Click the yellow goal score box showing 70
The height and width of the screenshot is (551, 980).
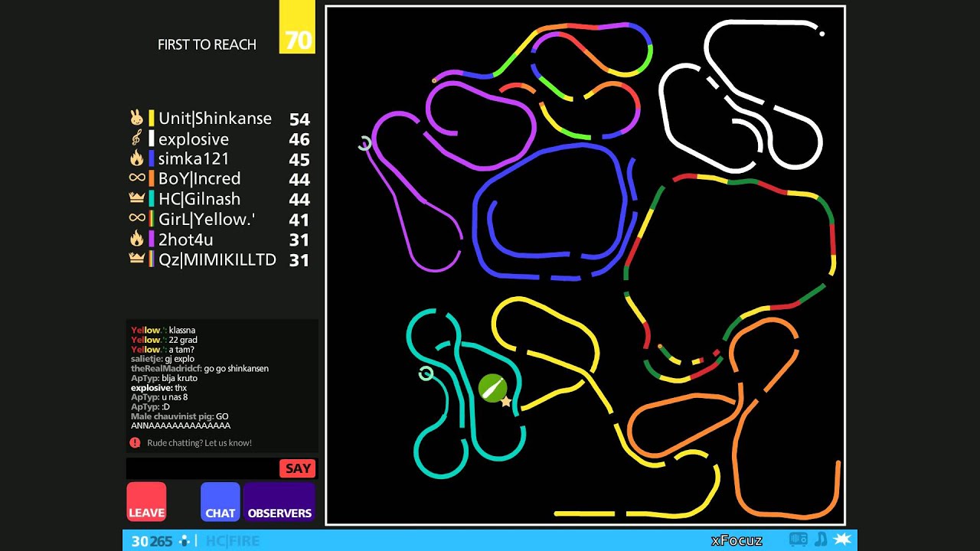[297, 27]
